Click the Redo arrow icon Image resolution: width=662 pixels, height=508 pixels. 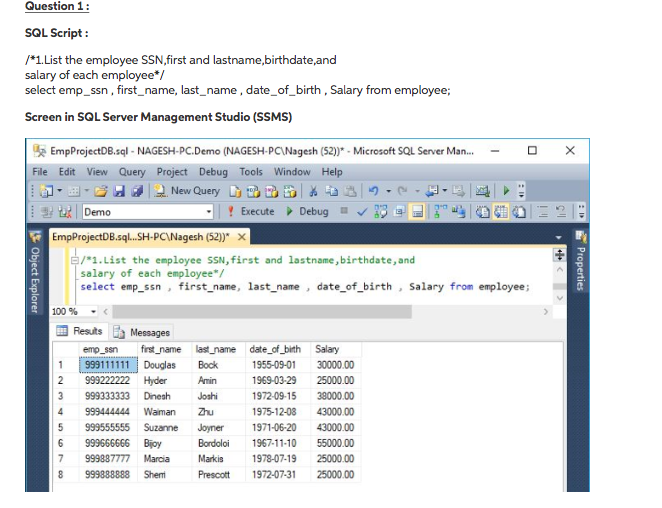pyautogui.click(x=402, y=191)
